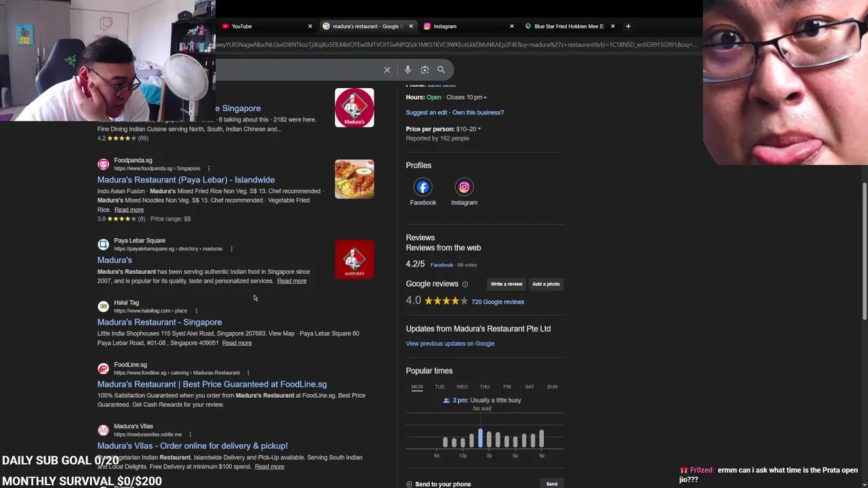Clear the search box with the X icon
The height and width of the screenshot is (488, 868).
tap(387, 70)
